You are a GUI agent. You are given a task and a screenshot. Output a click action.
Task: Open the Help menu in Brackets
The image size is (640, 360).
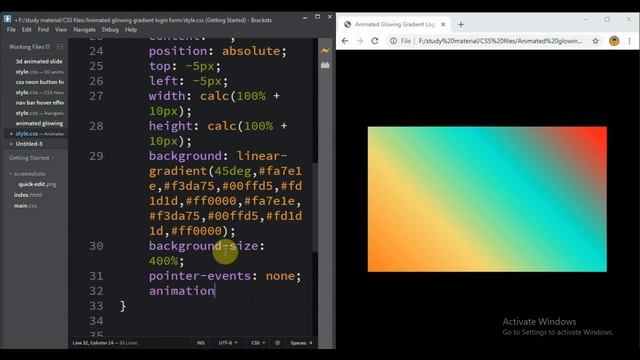point(131,30)
